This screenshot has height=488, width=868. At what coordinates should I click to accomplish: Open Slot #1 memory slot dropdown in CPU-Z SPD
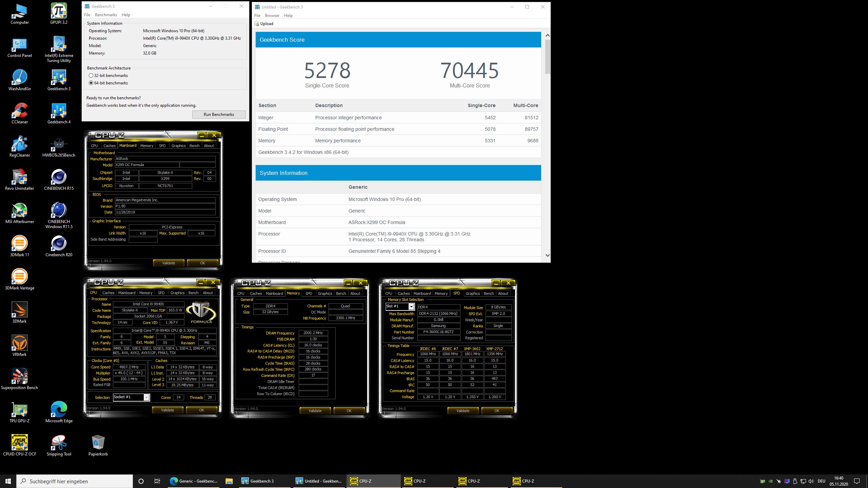click(411, 306)
